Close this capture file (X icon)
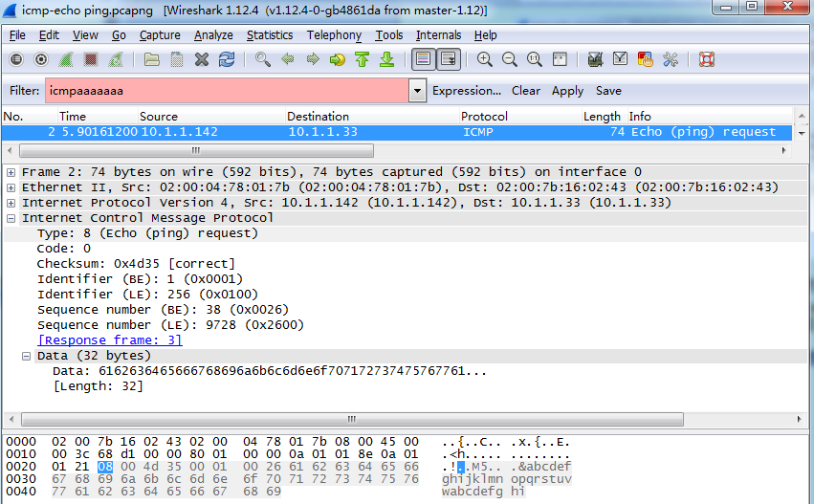 (x=202, y=59)
